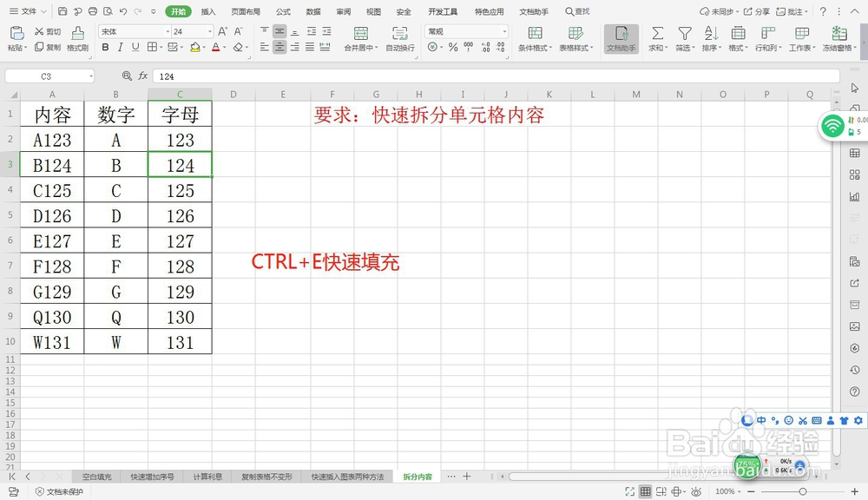
Task: Click the zoom lookup icon beside fx
Action: (x=127, y=76)
